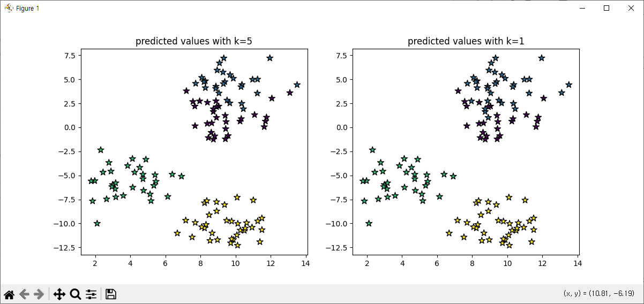Activate the Zoom to rectangle magnifier
The height and width of the screenshot is (304, 644).
tap(76, 294)
